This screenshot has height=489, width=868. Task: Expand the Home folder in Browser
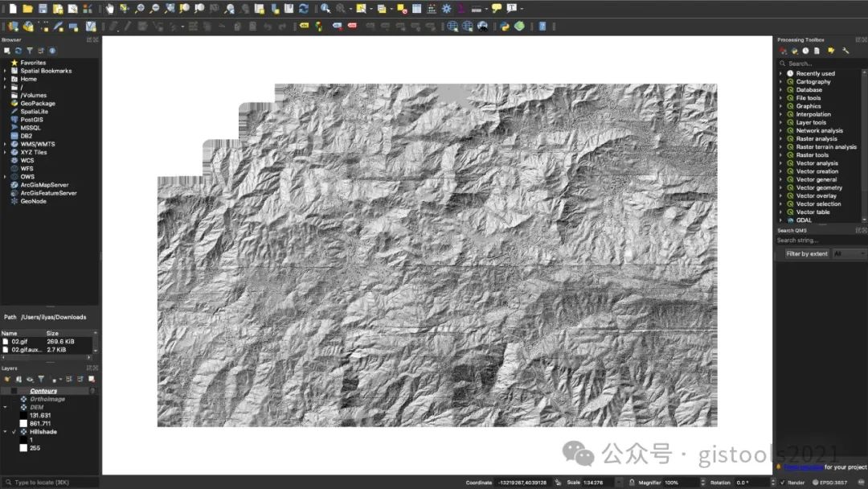click(x=6, y=79)
